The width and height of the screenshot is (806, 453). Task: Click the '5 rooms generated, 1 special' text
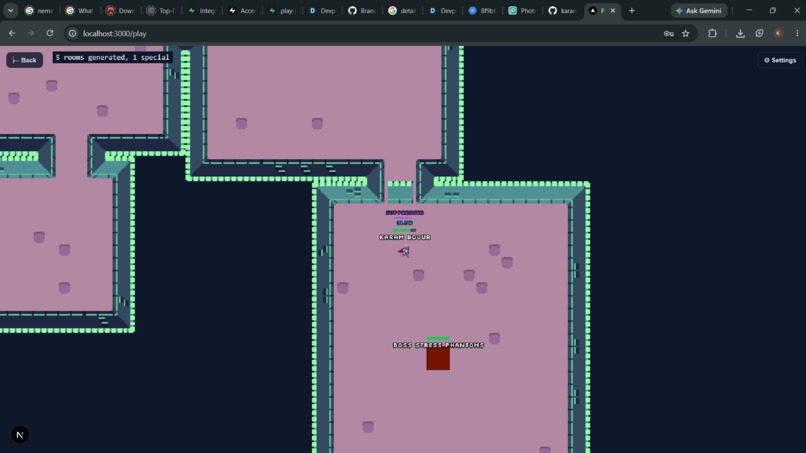(112, 57)
